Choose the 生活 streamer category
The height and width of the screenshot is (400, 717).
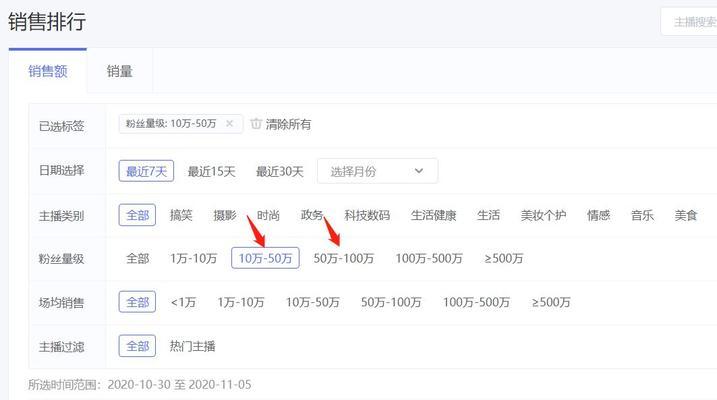point(488,215)
